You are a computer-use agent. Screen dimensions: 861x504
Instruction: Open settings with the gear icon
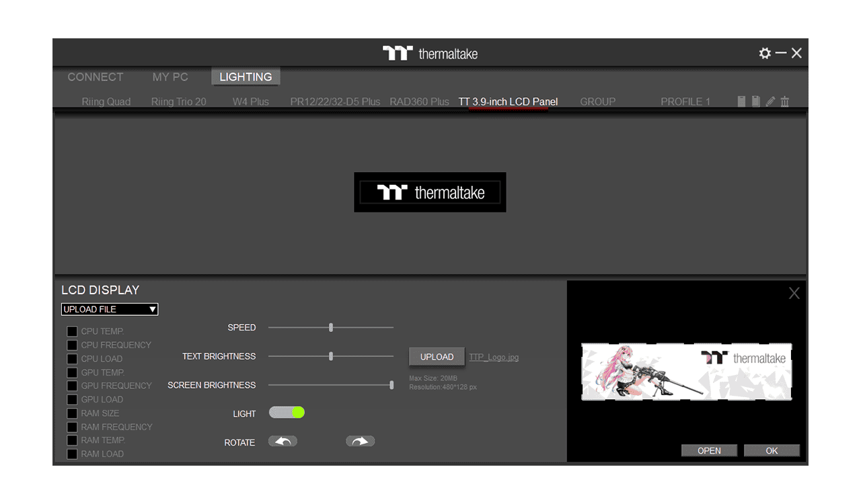coord(764,53)
